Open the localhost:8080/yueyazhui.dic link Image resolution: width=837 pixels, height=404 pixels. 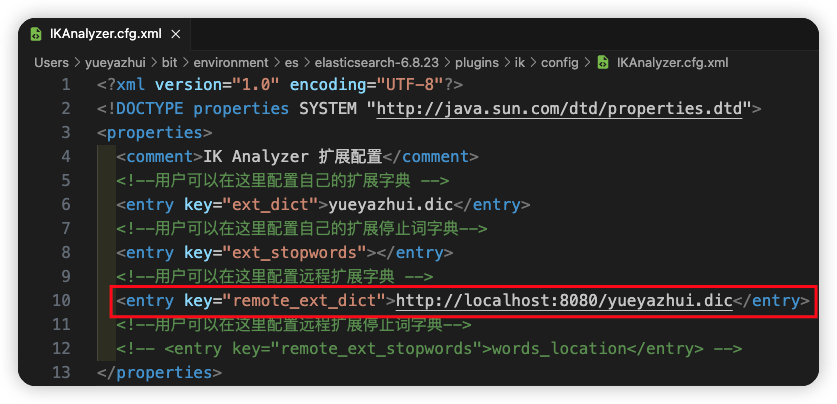564,300
